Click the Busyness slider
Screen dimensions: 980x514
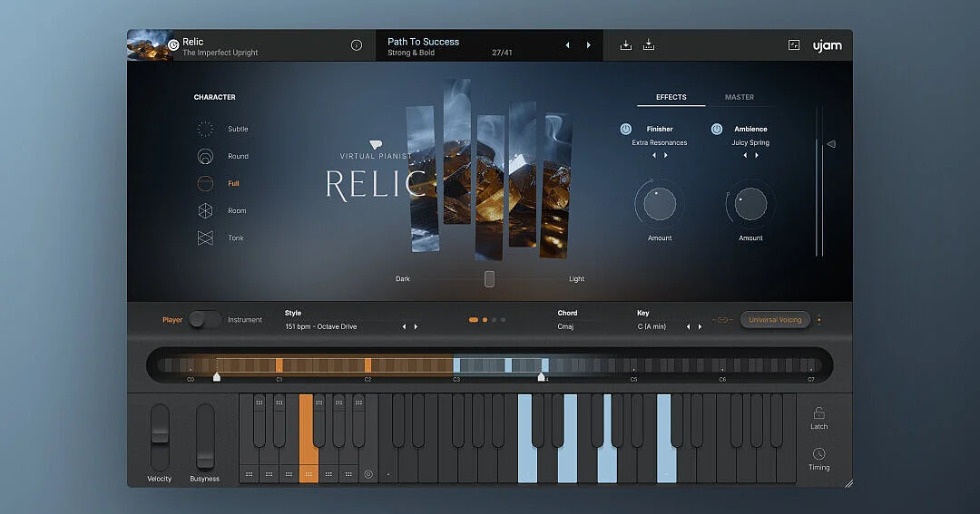pyautogui.click(x=205, y=437)
